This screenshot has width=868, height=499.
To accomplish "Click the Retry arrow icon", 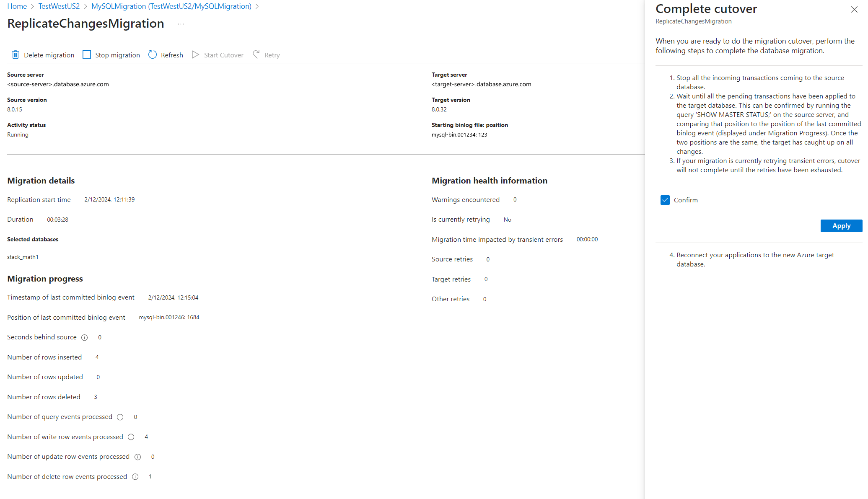I will pyautogui.click(x=256, y=55).
